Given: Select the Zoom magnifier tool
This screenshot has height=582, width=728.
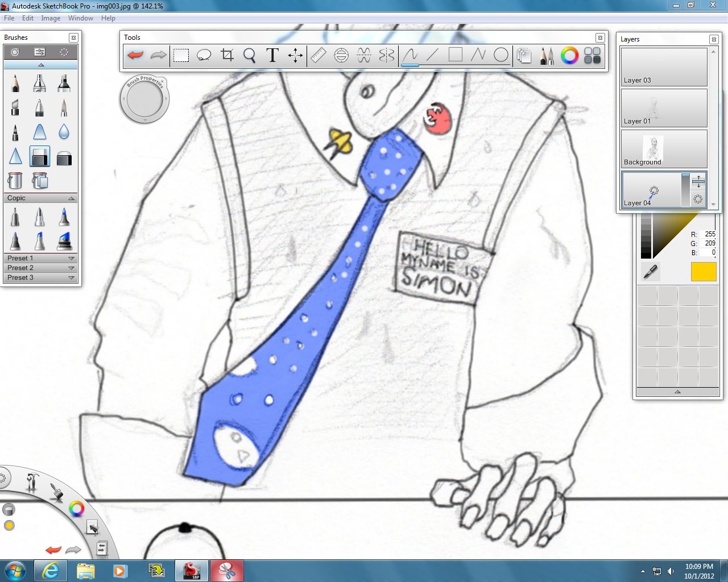Looking at the screenshot, I should tap(249, 55).
